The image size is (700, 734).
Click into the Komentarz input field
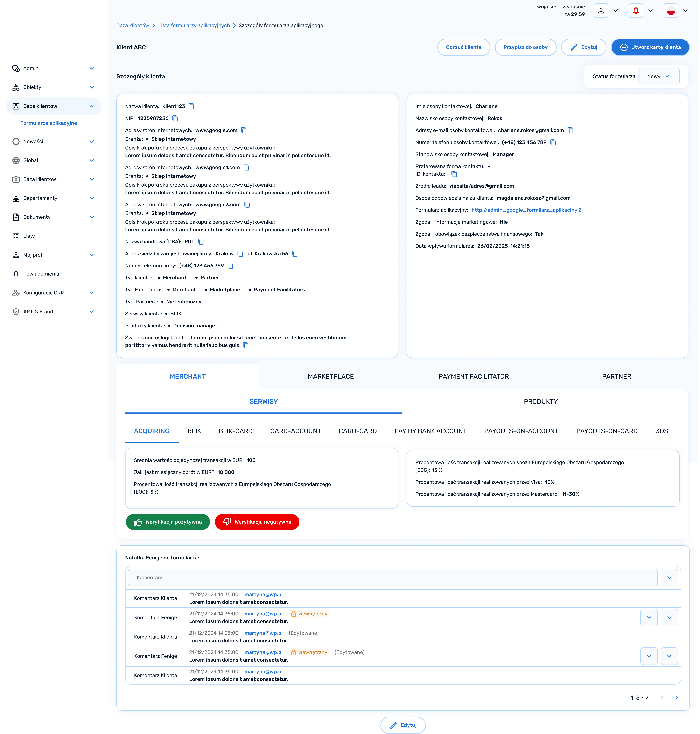point(393,577)
